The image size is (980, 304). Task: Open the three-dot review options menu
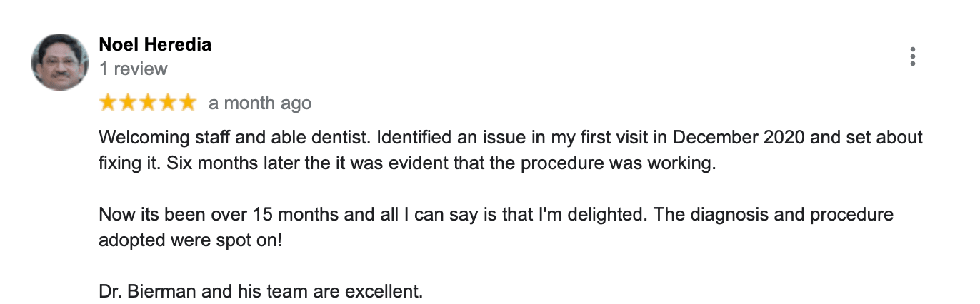912,57
